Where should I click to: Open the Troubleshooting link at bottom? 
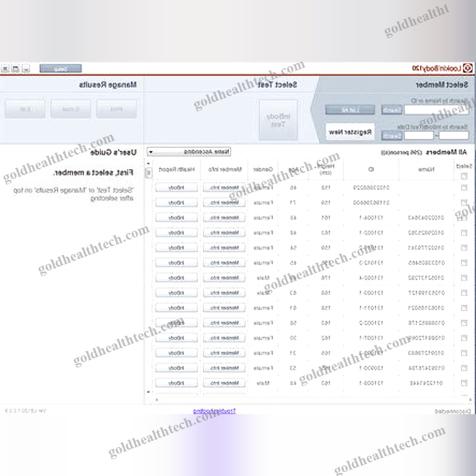pos(214,411)
